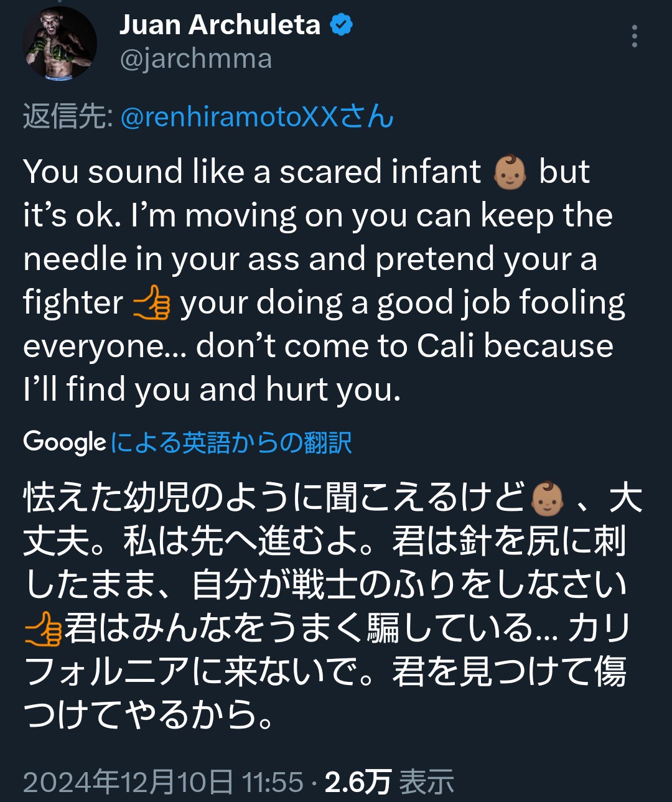The width and height of the screenshot is (672, 802).
Task: Tap the baby emoji in the Japanese translation
Action: click(548, 499)
